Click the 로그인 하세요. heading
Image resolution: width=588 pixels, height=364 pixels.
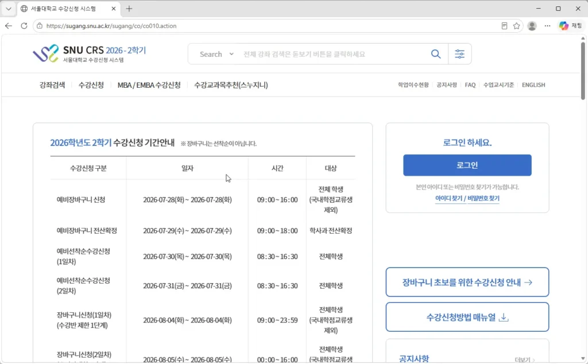click(467, 142)
